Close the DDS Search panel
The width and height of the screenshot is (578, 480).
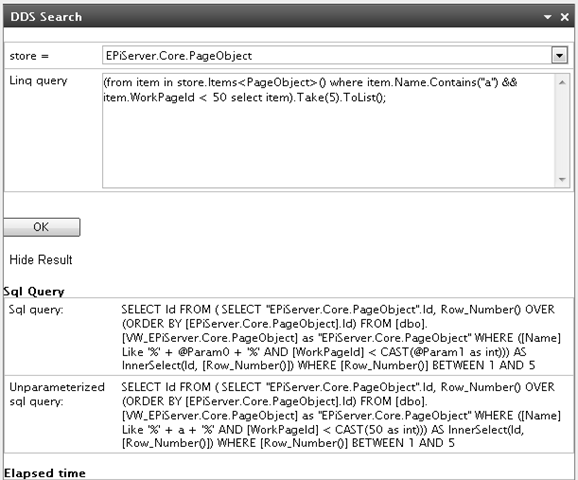click(x=565, y=17)
